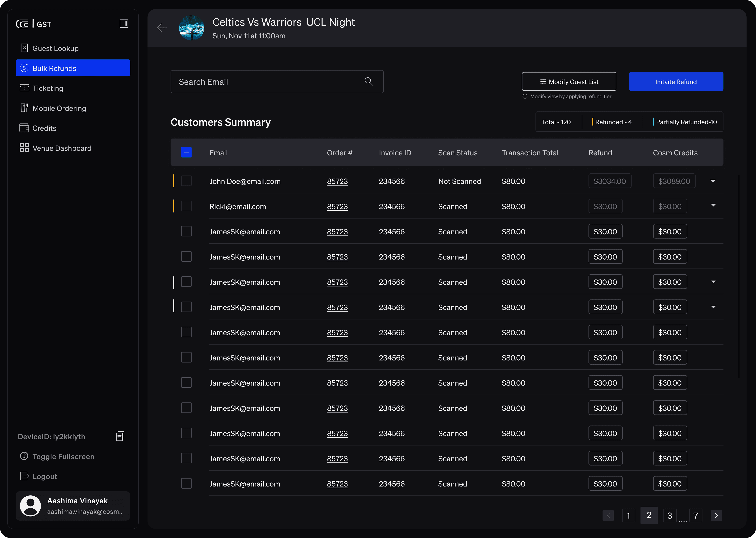Go to the next page arrow
The image size is (756, 538).
click(x=716, y=516)
